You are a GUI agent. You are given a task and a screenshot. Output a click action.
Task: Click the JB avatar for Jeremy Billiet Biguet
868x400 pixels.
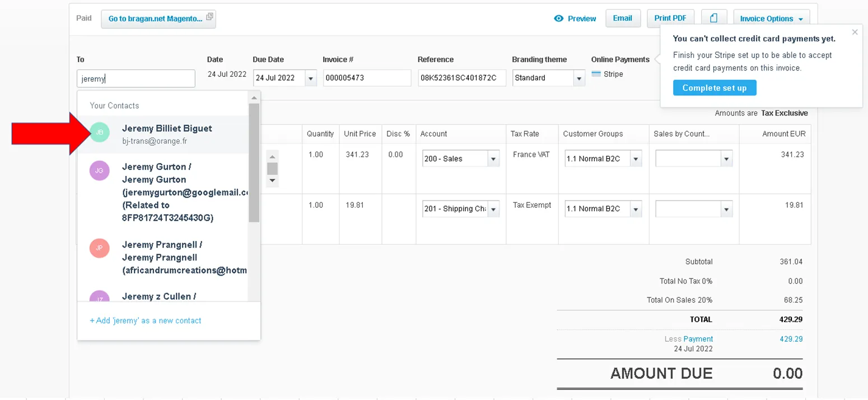pos(100,132)
